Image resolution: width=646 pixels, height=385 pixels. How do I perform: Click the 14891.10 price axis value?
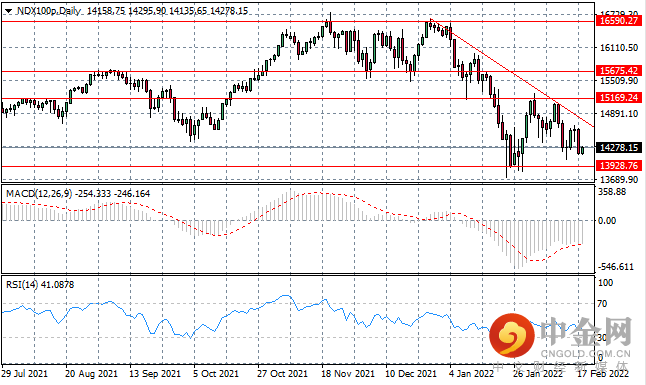(619, 114)
